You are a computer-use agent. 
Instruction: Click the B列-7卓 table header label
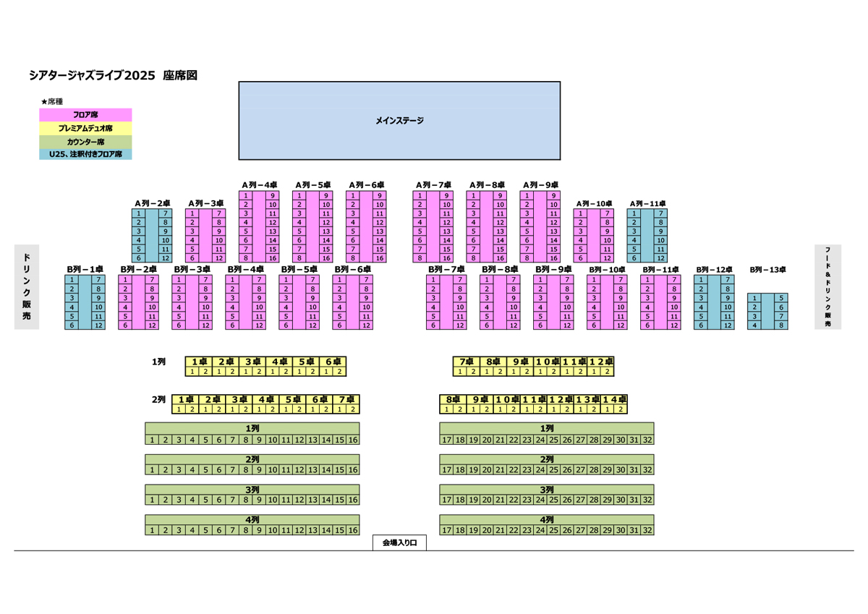[x=446, y=270]
